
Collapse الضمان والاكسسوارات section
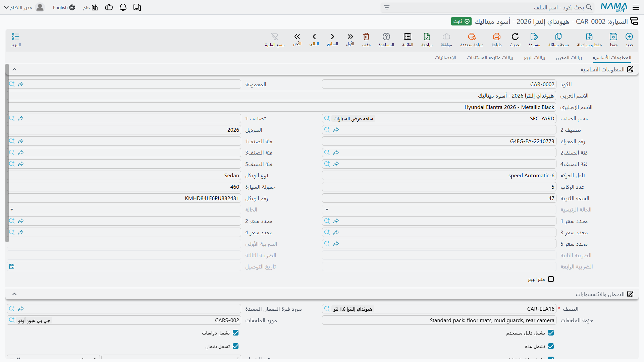coord(14,294)
